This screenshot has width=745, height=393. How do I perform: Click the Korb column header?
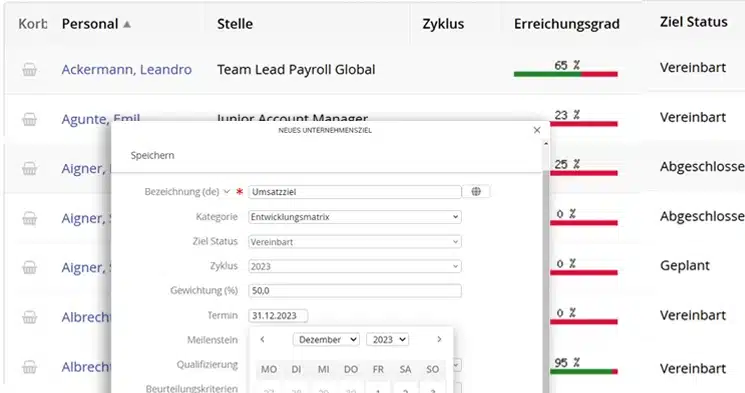tap(32, 24)
